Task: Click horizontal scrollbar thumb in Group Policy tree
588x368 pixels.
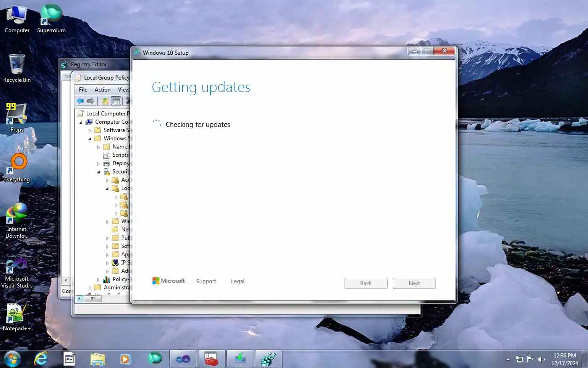Action: tap(92, 299)
